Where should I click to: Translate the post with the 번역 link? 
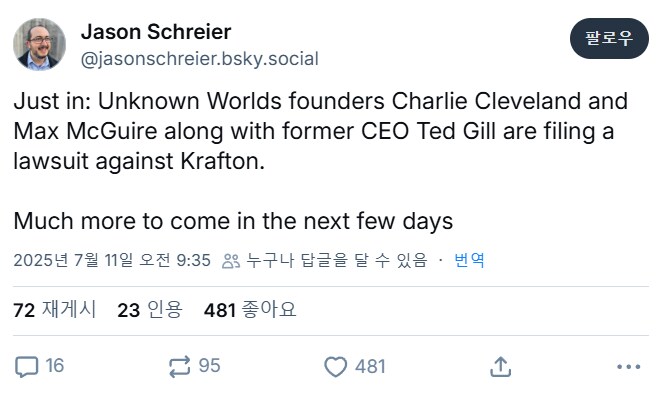[x=469, y=260]
